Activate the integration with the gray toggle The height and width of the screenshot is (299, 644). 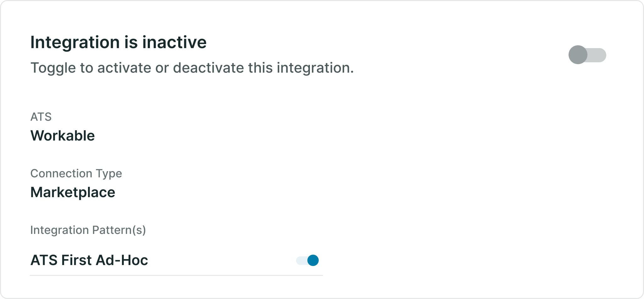[x=587, y=55]
